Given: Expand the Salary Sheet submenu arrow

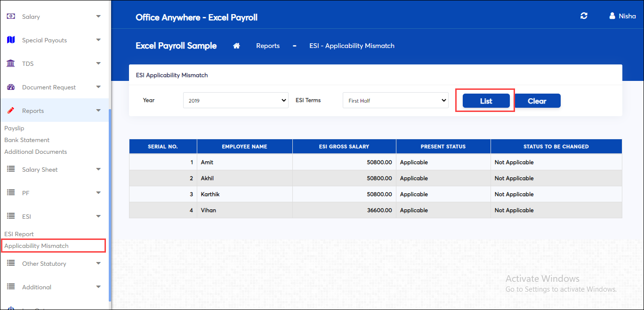Looking at the screenshot, I should tap(98, 169).
